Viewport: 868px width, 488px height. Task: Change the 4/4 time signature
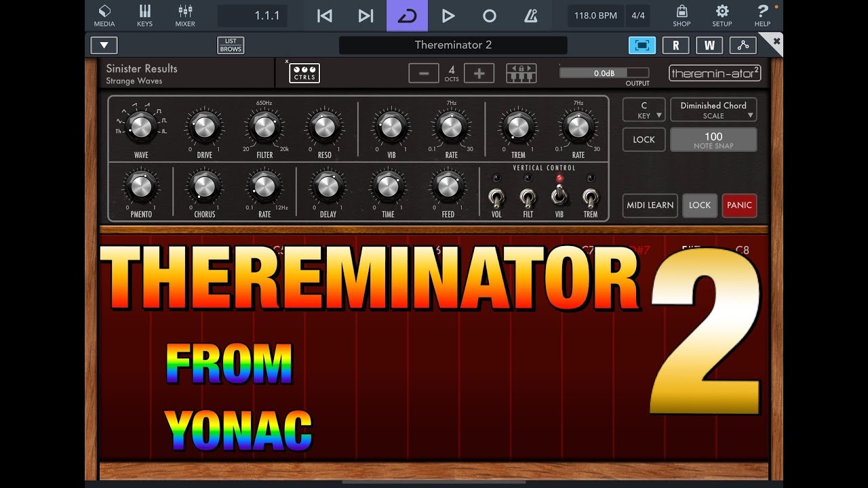[638, 16]
